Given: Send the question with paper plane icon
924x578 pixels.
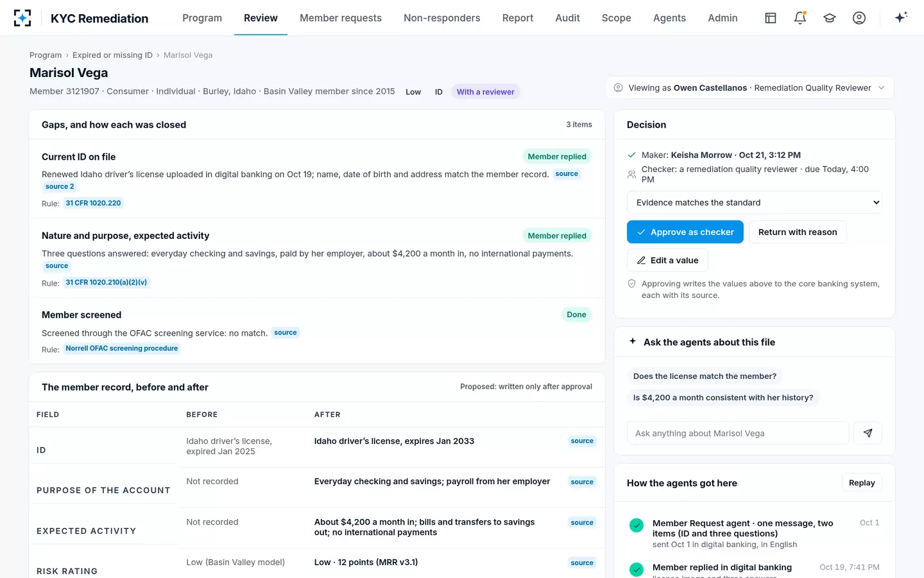Looking at the screenshot, I should tap(868, 433).
